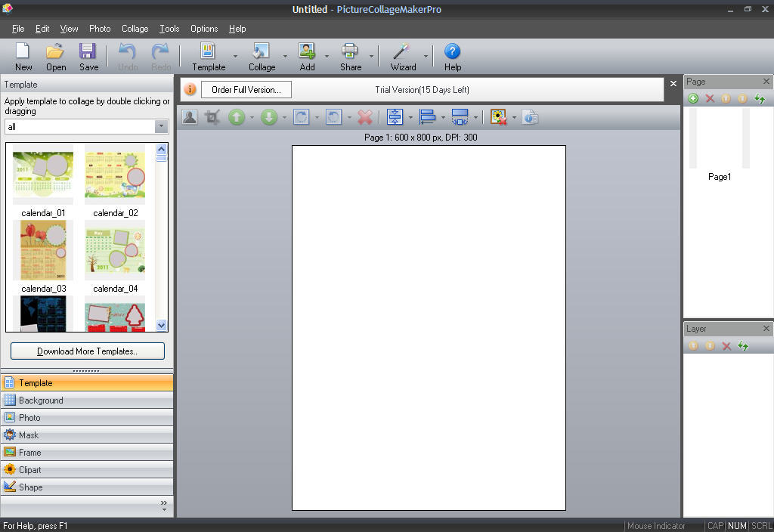The image size is (774, 532).
Task: Open the dropdown arrow beside Add toolbar button
Action: [x=327, y=57]
